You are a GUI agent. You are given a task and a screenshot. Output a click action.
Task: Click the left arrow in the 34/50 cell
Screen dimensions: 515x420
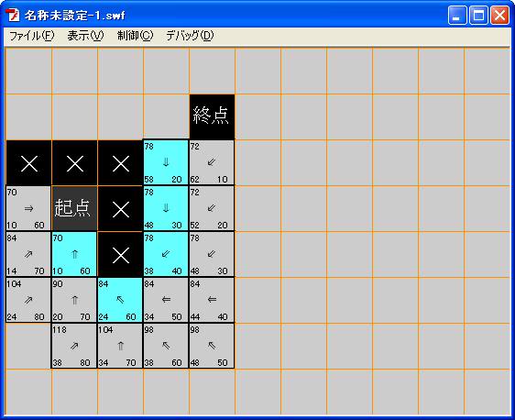tap(166, 299)
